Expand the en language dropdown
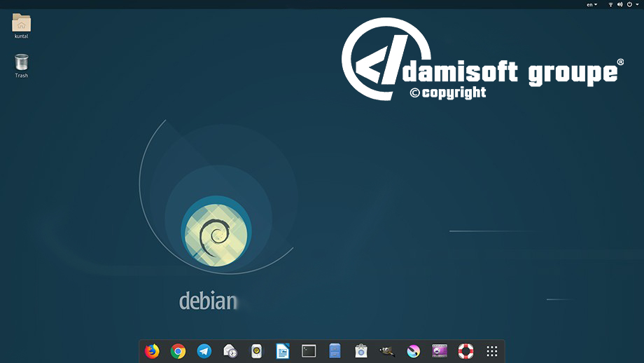Screen dimensions: 644x363 point(591,4)
